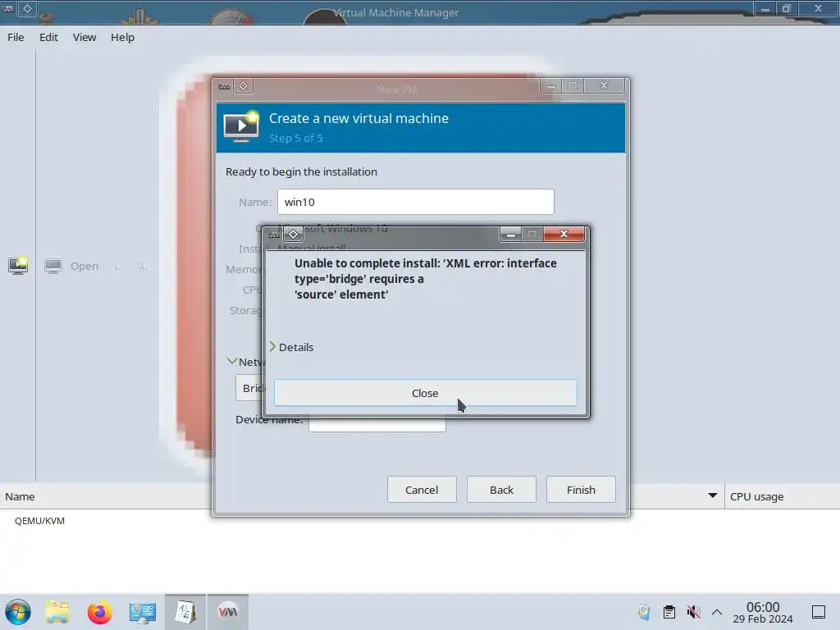Click the Name field containing win10

click(x=416, y=202)
